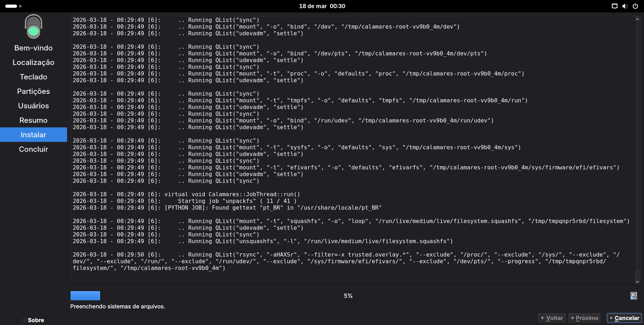Image resolution: width=644 pixels, height=325 pixels.
Task: Select the Usuários sidebar step
Action: point(34,106)
